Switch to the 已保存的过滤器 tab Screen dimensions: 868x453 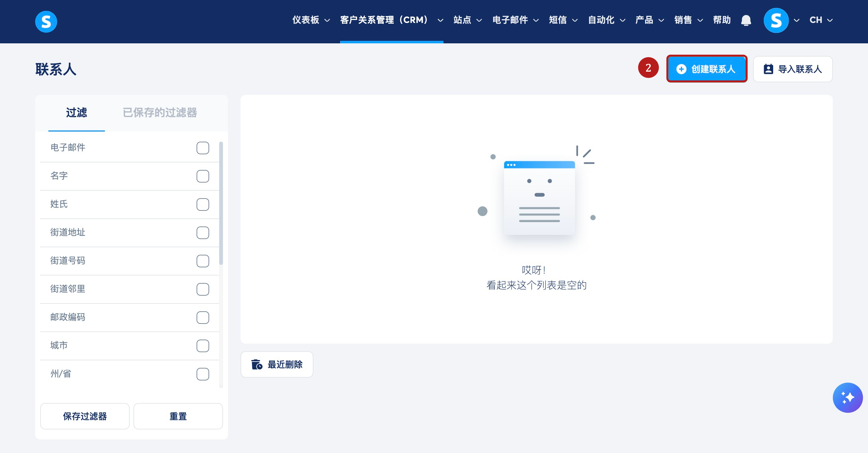click(160, 112)
